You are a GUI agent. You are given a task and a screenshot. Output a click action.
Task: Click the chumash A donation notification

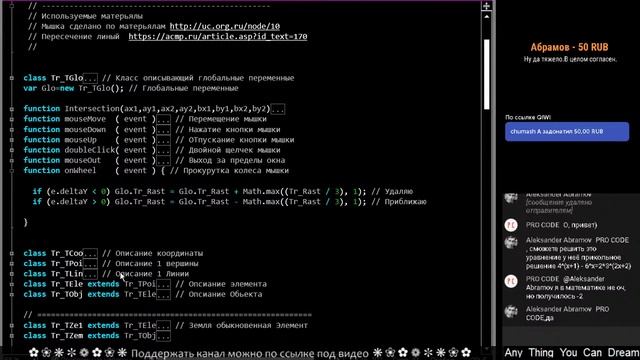pos(567,131)
